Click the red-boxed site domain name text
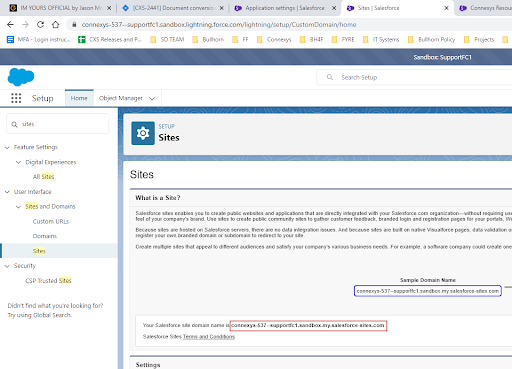The width and height of the screenshot is (512, 369). [308, 325]
